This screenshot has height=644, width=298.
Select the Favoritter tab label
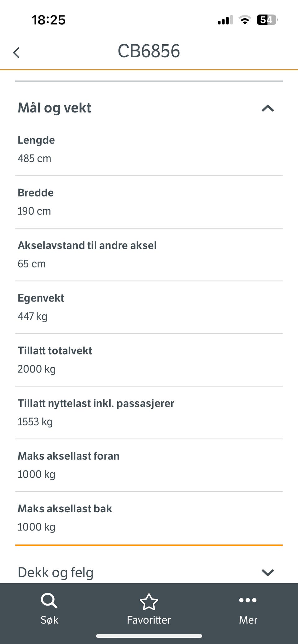click(149, 620)
